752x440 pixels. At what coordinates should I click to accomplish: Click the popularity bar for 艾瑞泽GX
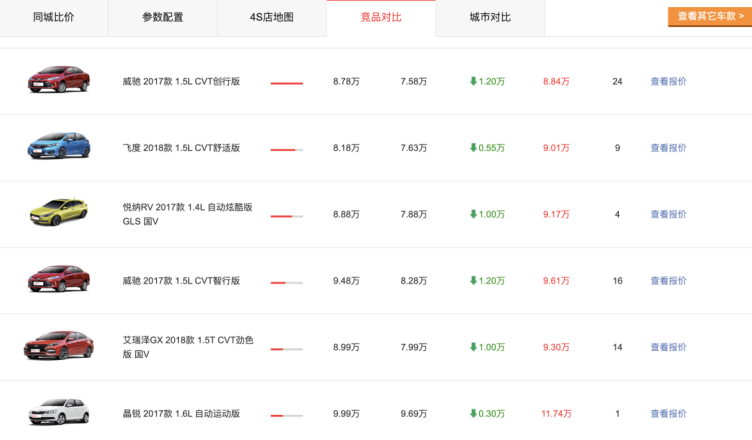click(287, 349)
